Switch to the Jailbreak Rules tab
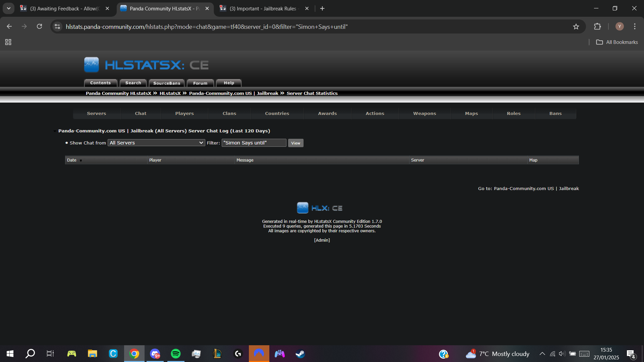Screen dimensions: 644x362 coord(263,8)
